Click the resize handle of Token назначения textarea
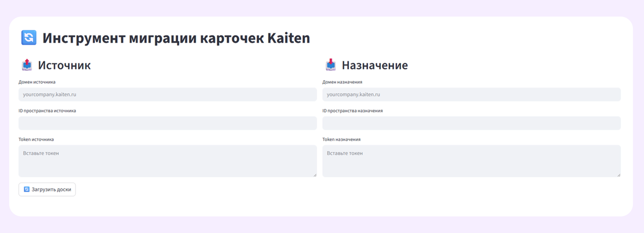This screenshot has height=233, width=644. tap(619, 175)
